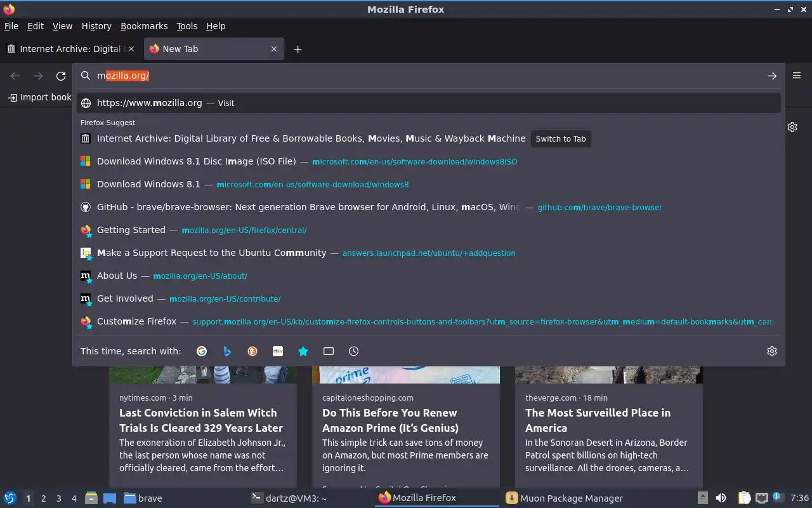This screenshot has width=812, height=508.
Task: Switch to virtual desktop 1
Action: click(x=28, y=498)
